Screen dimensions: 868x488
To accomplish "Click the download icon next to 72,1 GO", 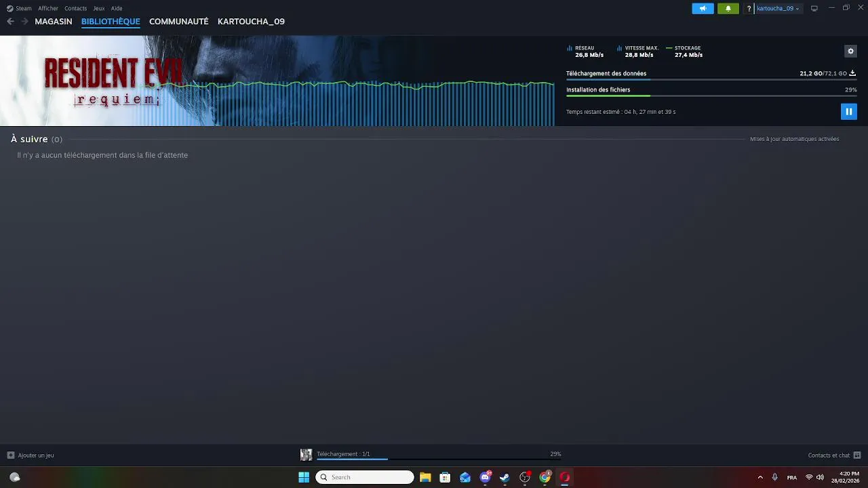I will click(x=852, y=73).
